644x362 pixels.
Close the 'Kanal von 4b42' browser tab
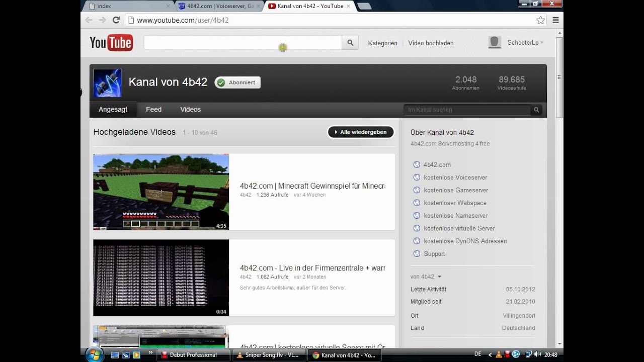[x=348, y=6]
